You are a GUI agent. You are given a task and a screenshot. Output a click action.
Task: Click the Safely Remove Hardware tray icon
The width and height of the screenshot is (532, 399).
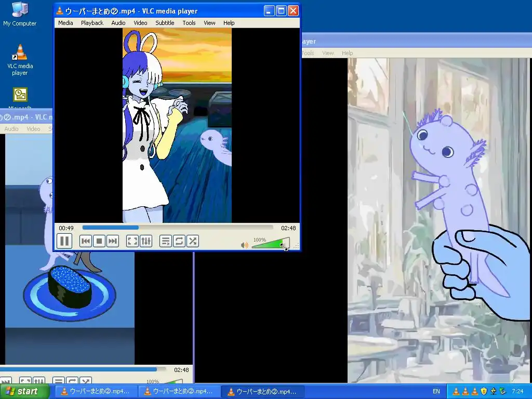(x=502, y=392)
